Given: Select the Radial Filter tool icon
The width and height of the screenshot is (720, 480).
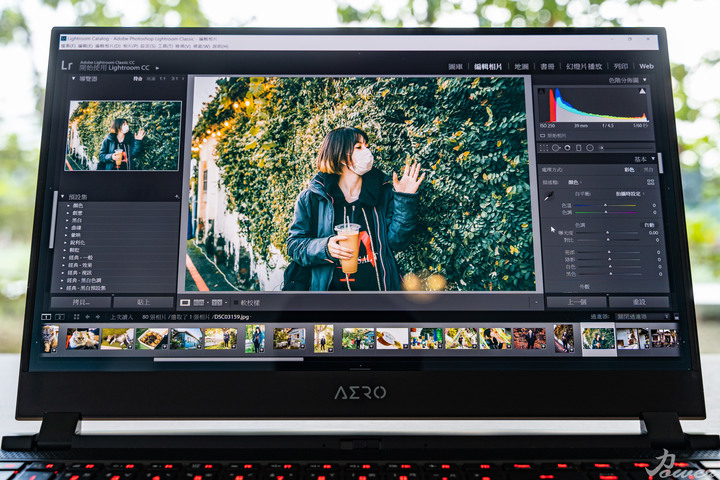Looking at the screenshot, I should pyautogui.click(x=590, y=148).
